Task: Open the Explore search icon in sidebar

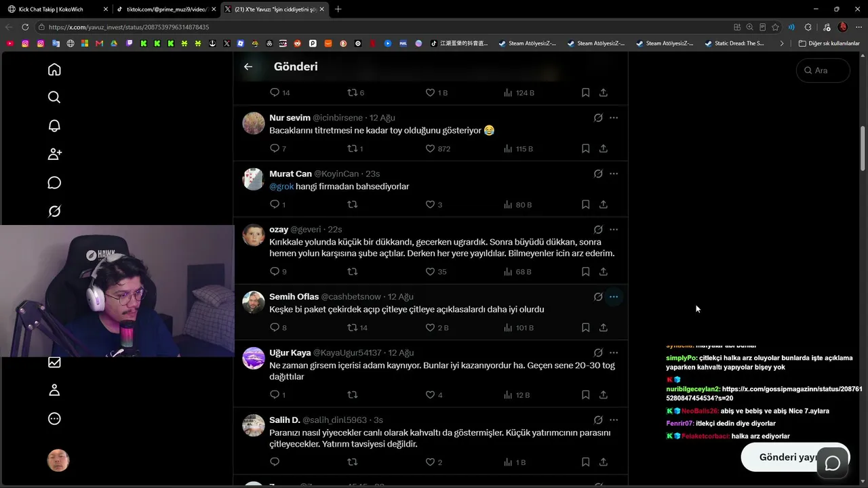Action: (54, 98)
